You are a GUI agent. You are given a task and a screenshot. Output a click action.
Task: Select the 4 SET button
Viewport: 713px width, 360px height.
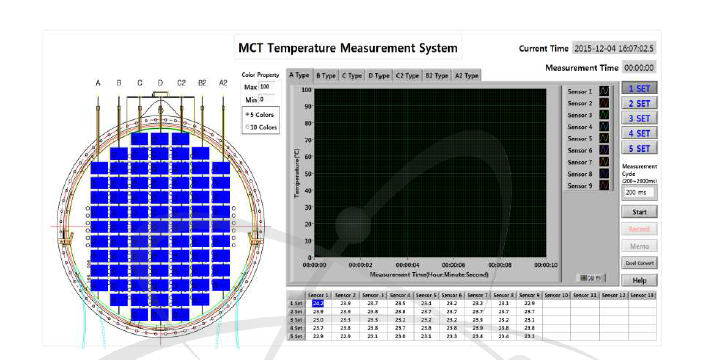pyautogui.click(x=639, y=134)
